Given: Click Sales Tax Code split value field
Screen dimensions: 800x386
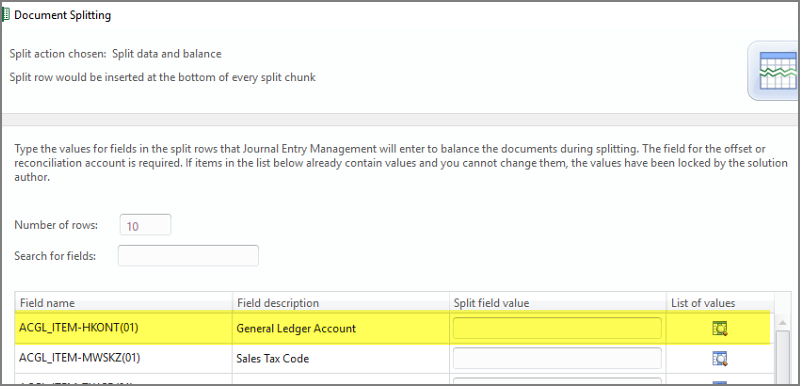Looking at the screenshot, I should [x=557, y=358].
